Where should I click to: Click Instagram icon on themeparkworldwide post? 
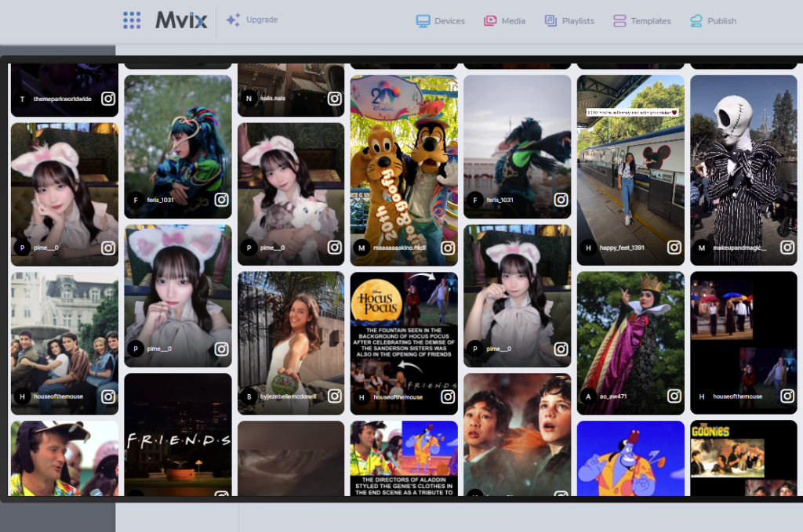coord(108,99)
